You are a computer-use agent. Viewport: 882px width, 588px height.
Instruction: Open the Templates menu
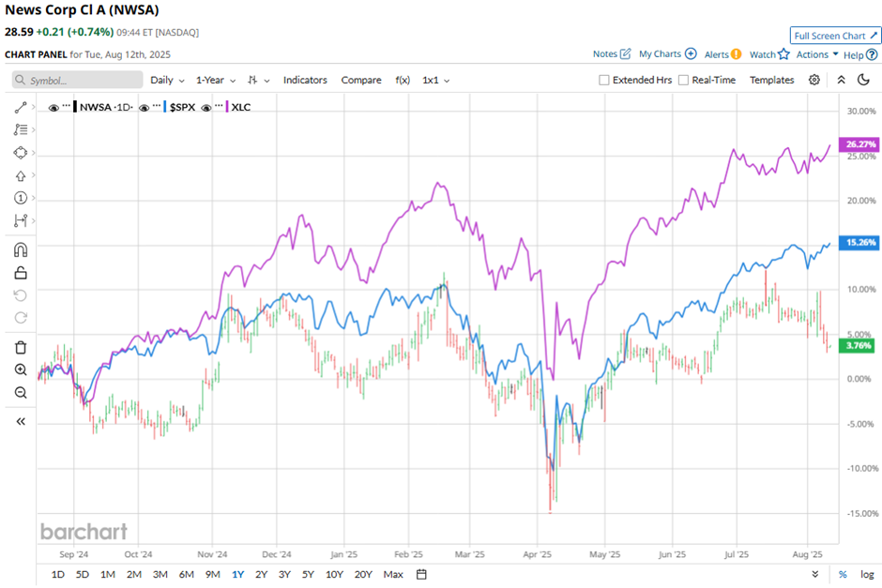771,80
